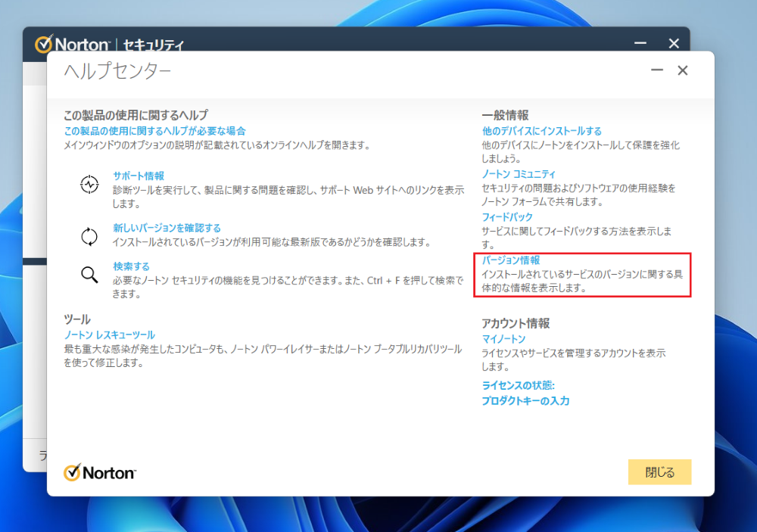Viewport: 757px width, 532px height.
Task: Click the yellow 閉じる button
Action: click(x=659, y=471)
